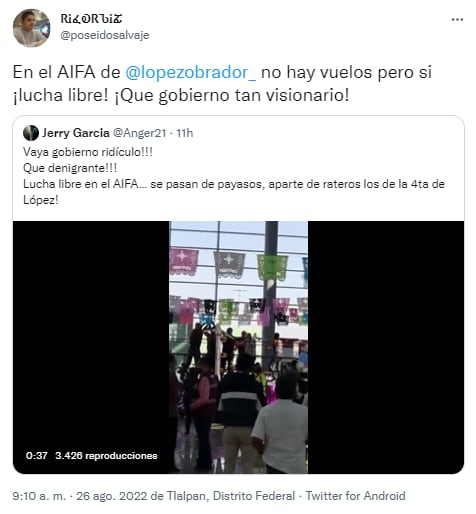Select the 0:37 video duration label
Screen dimensions: 476x514
37,456
